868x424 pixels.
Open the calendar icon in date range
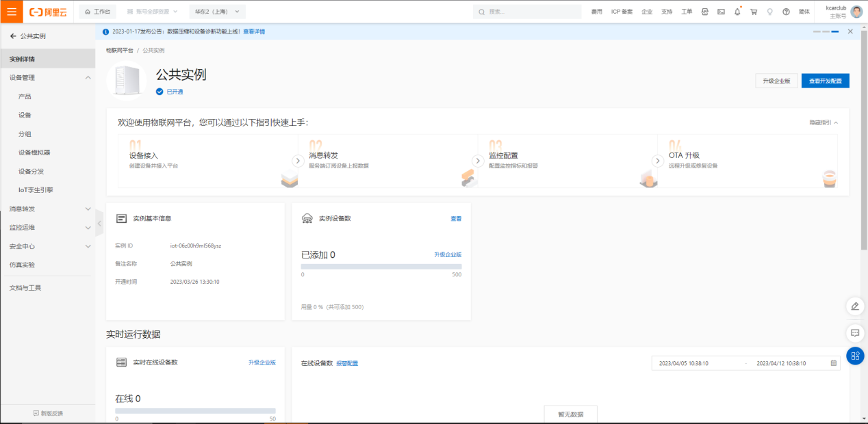[x=833, y=363]
